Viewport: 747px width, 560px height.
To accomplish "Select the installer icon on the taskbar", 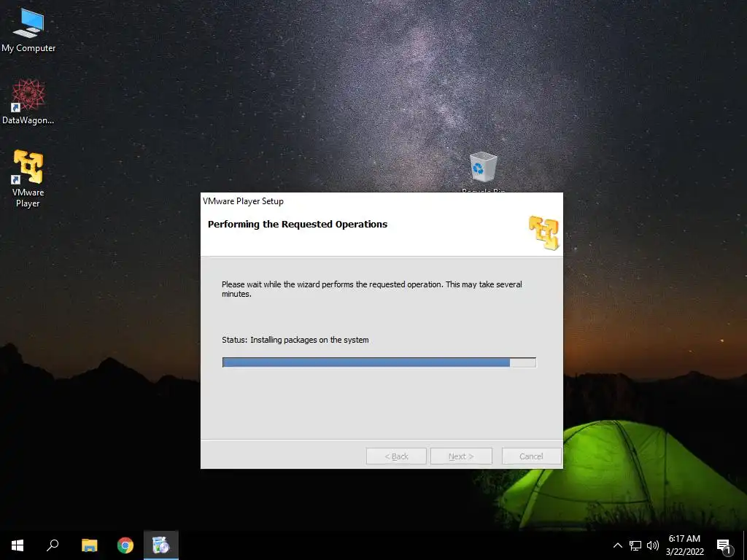I will (161, 545).
